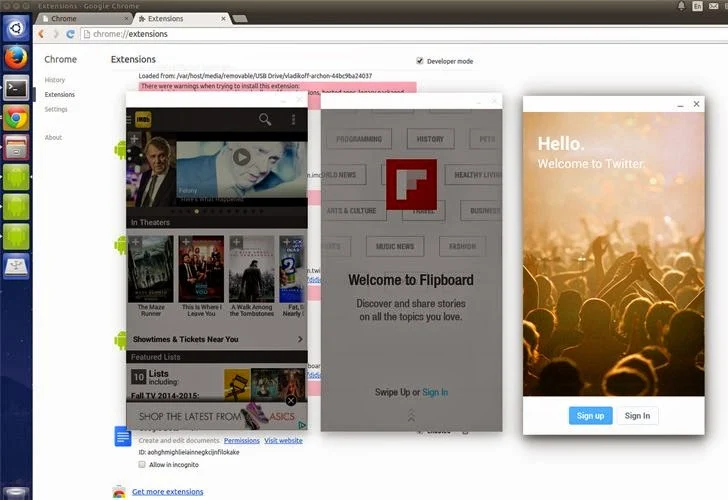
Task: Add A Walk Among the Tombstones to watchlist
Action: (236, 242)
